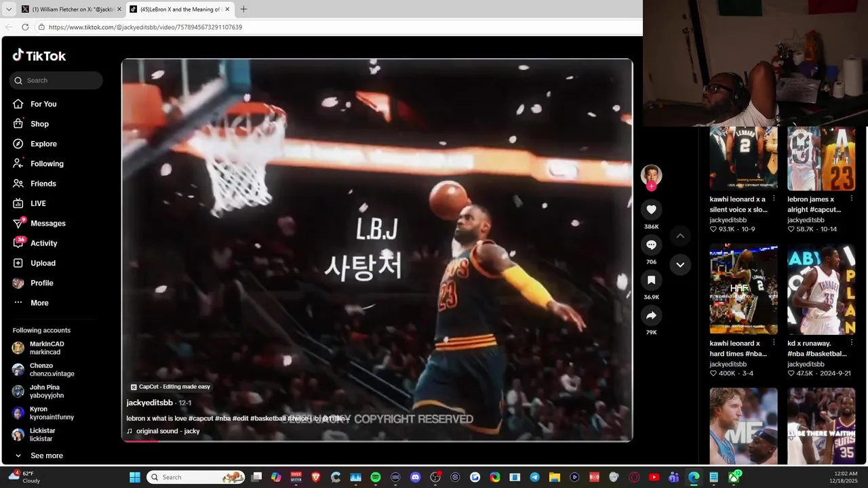The height and width of the screenshot is (488, 868).
Task: Open the LIVE section
Action: click(x=38, y=203)
